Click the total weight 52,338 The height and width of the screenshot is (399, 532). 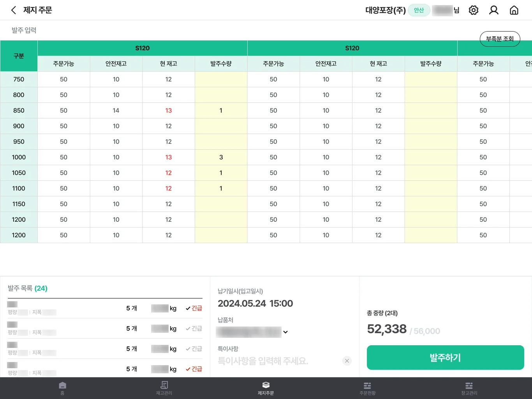click(387, 329)
